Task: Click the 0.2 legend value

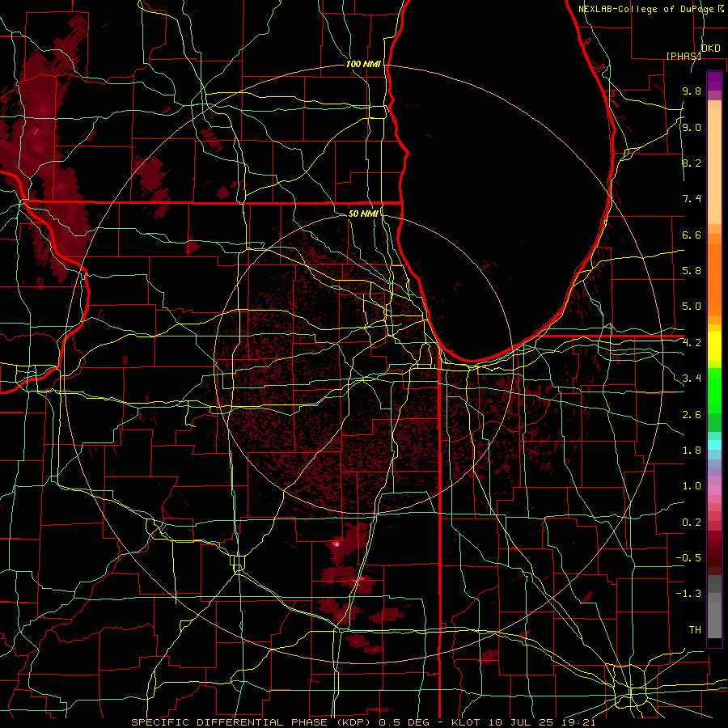Action: tap(692, 523)
